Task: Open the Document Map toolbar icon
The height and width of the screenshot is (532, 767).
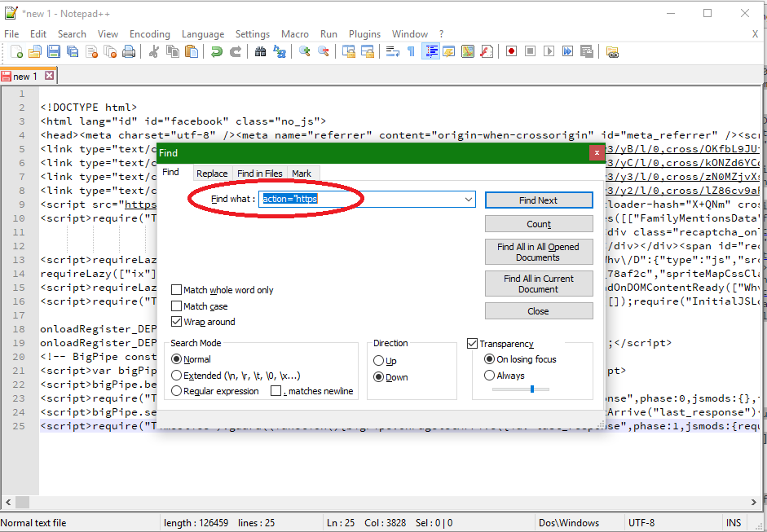Action: pos(468,51)
